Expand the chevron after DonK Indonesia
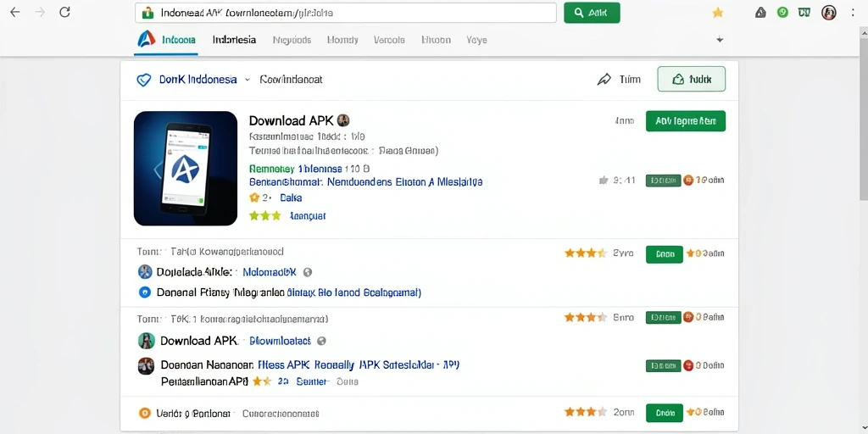Viewport: 868px width, 434px height. [247, 80]
